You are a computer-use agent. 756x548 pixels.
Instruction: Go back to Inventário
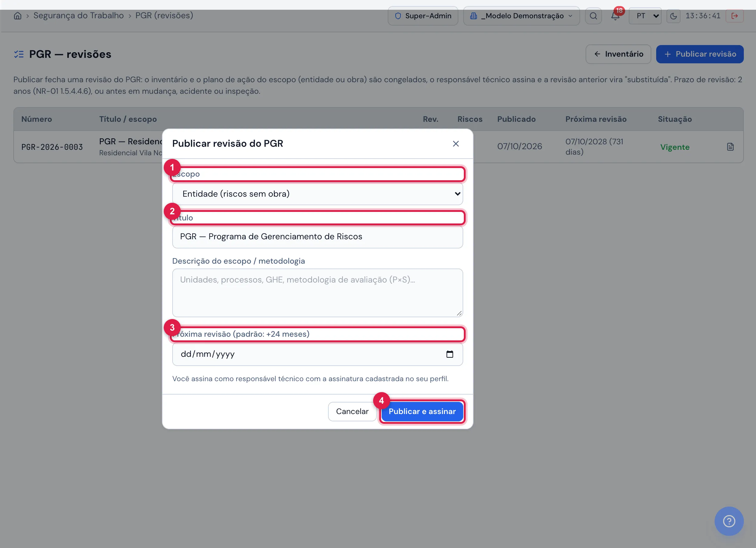[x=618, y=54]
